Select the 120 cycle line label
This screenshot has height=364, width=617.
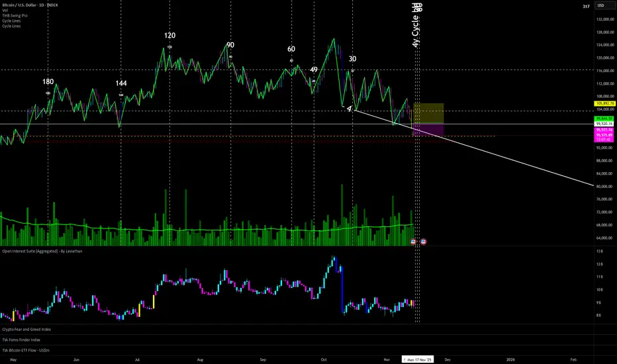coord(169,36)
